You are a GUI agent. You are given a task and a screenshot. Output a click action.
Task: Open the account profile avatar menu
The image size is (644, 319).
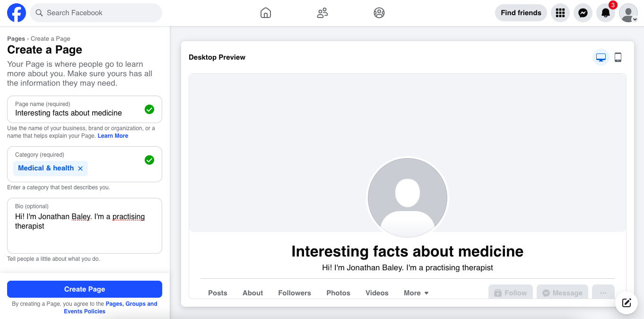coord(628,13)
